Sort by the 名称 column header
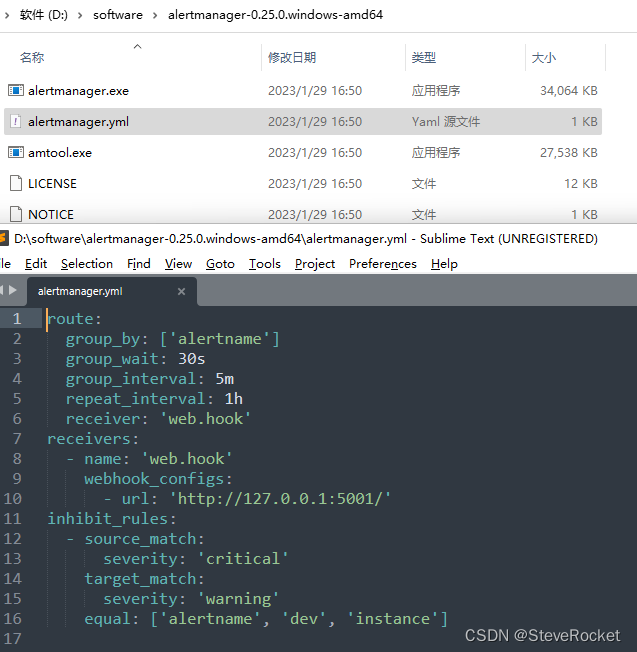The width and height of the screenshot is (637, 652). 32,57
